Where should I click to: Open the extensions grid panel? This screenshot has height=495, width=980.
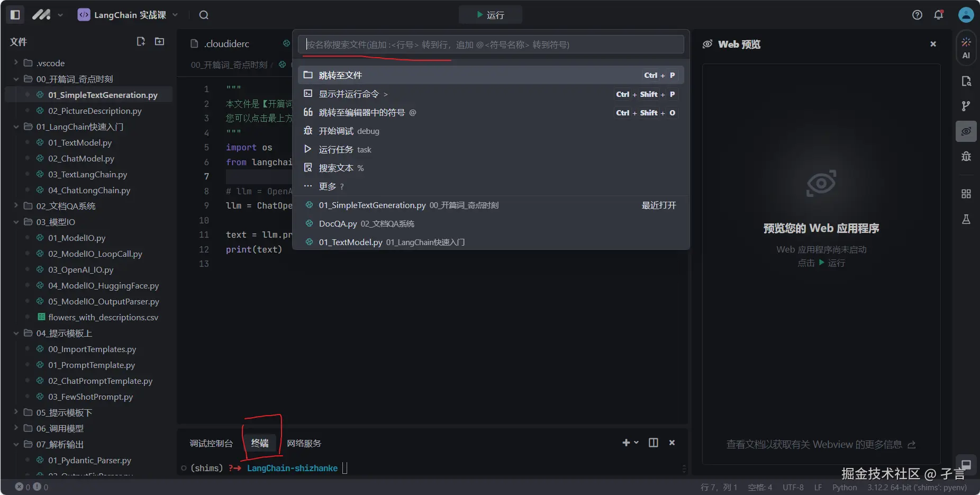(x=966, y=194)
